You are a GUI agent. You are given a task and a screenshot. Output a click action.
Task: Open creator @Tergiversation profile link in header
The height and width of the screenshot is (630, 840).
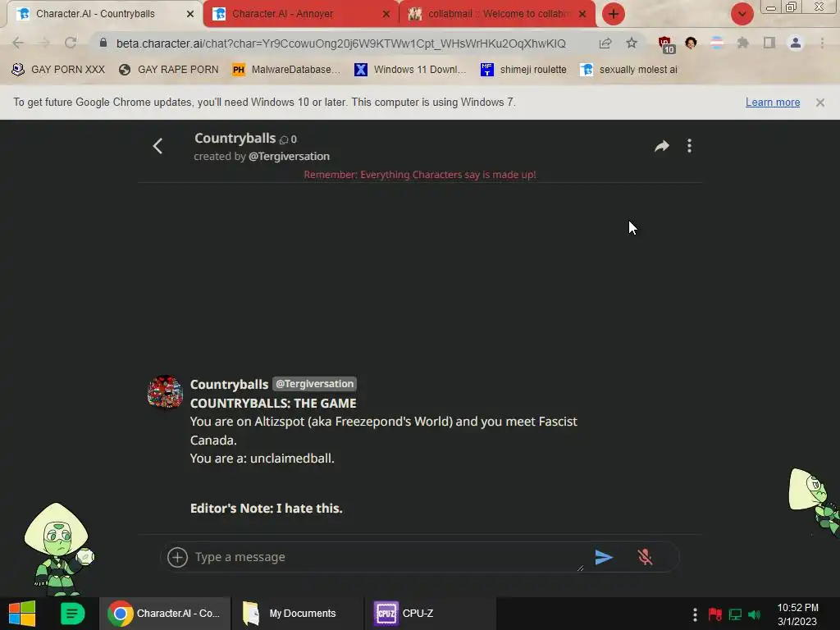tap(290, 157)
